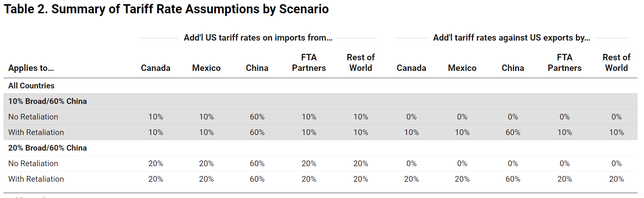This screenshot has width=644, height=198.
Task: Click Rest of World header under imports
Action: click(361, 63)
